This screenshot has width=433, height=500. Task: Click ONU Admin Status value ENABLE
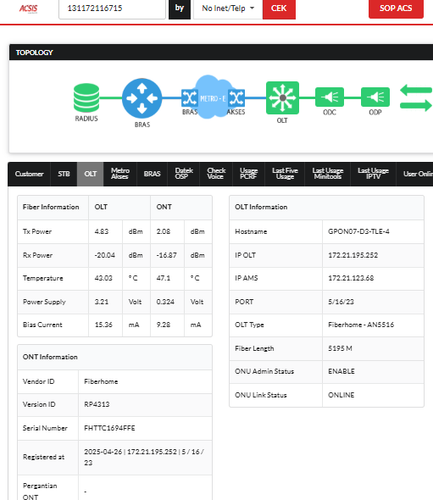pyautogui.click(x=341, y=371)
